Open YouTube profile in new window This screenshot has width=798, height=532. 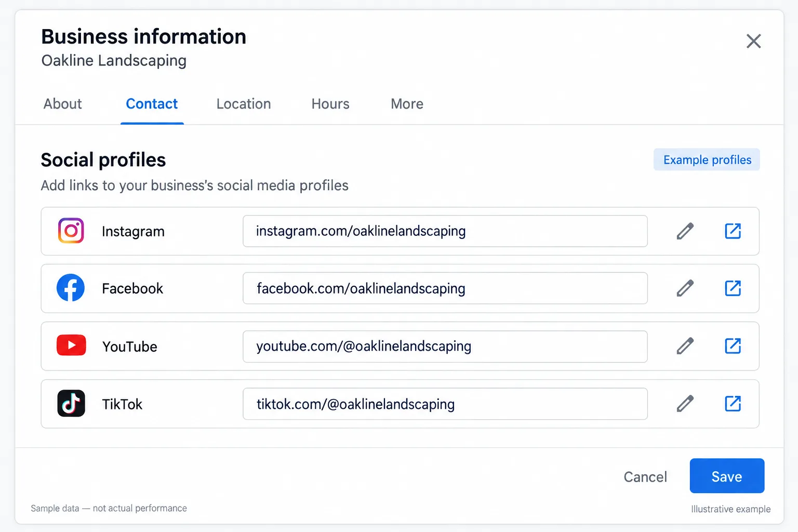[x=733, y=345]
